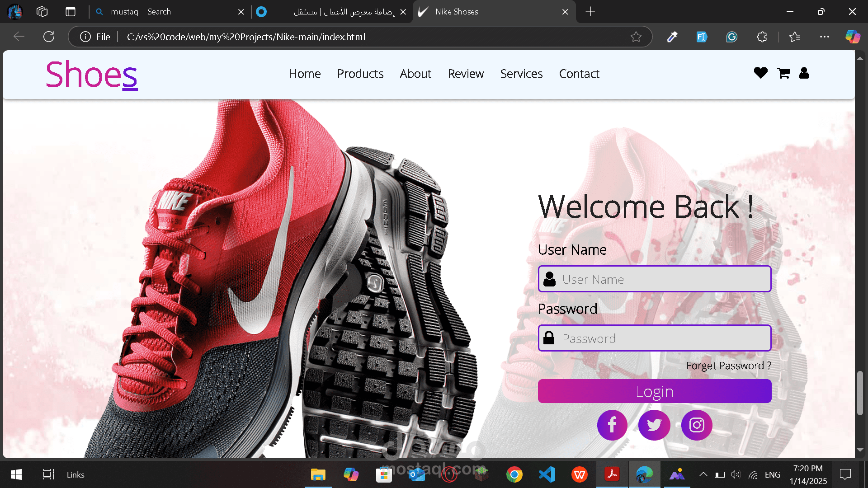The image size is (868, 488).
Task: Open the Products navigation menu item
Action: pyautogui.click(x=360, y=74)
